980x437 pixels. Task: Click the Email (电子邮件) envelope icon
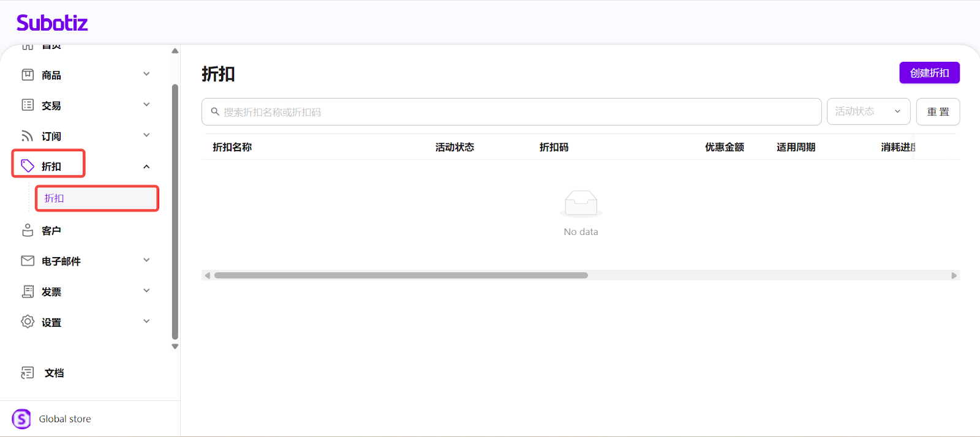tap(28, 261)
